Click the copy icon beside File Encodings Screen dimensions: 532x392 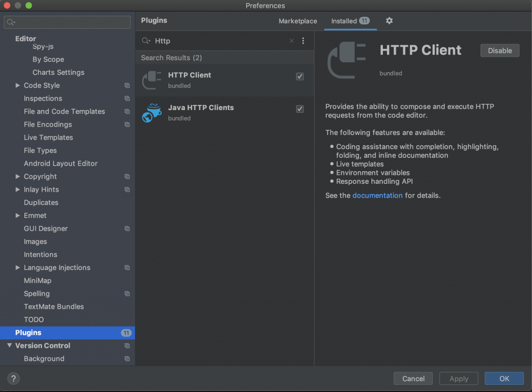(127, 125)
